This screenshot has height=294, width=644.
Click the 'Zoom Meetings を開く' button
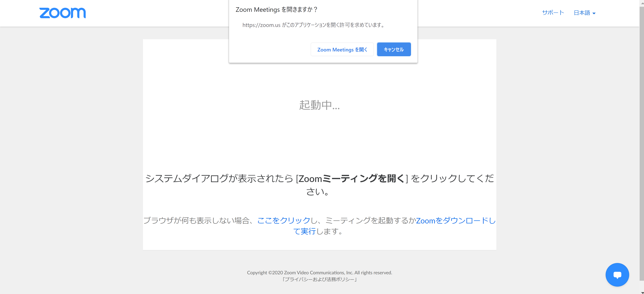(x=342, y=50)
